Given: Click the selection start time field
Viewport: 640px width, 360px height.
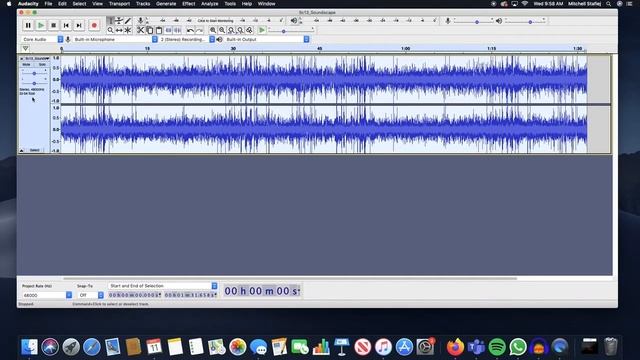Looking at the screenshot, I should (x=135, y=295).
